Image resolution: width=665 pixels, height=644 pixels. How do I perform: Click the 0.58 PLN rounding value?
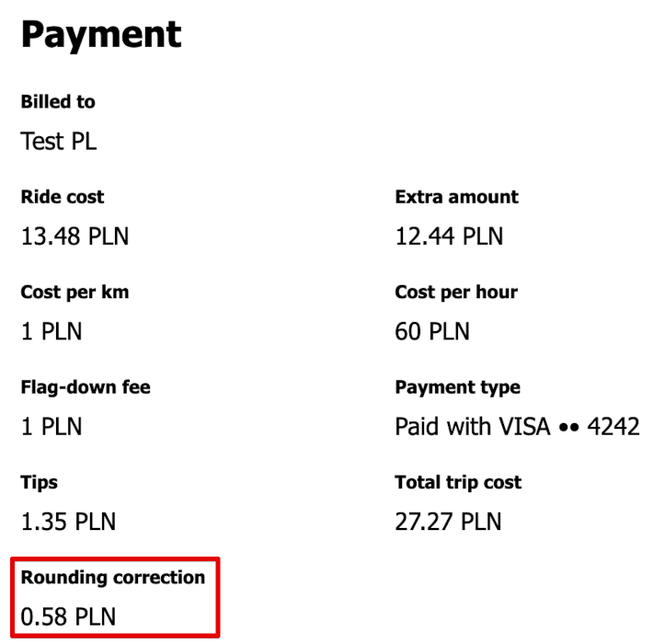[68, 616]
